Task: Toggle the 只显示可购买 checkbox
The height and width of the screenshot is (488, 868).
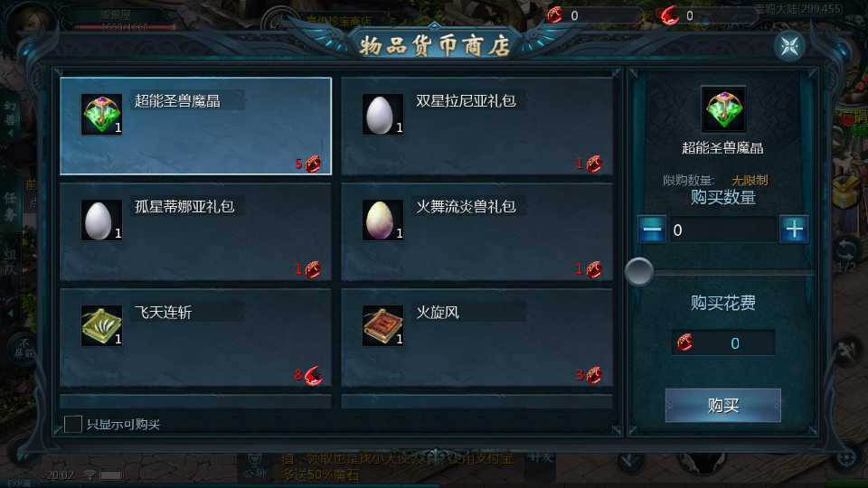Action: click(x=73, y=425)
